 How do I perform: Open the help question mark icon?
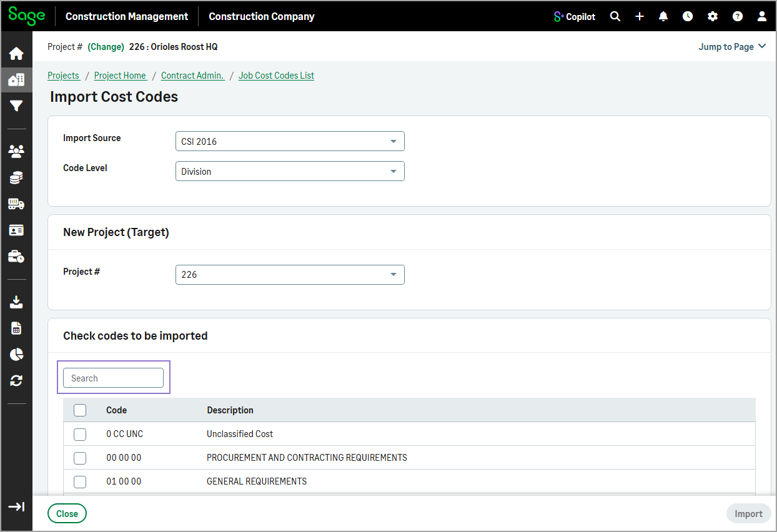pos(738,16)
